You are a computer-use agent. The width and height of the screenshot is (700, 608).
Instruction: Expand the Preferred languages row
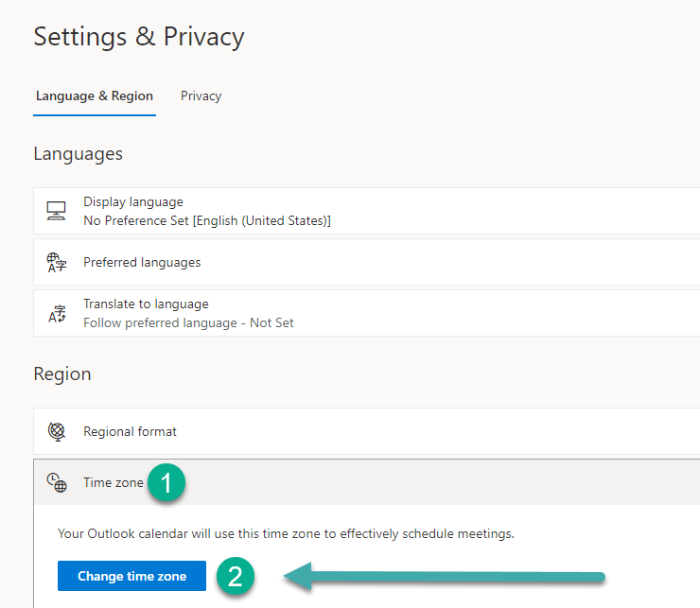[142, 262]
